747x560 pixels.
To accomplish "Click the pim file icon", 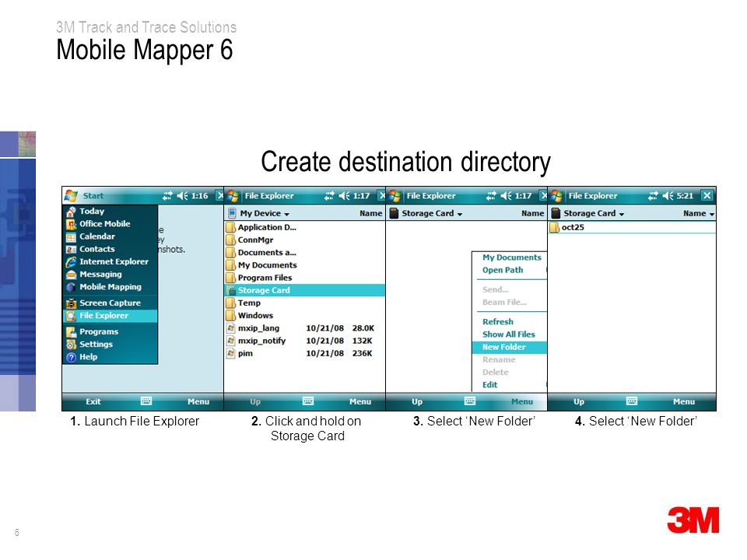I will coord(231,353).
